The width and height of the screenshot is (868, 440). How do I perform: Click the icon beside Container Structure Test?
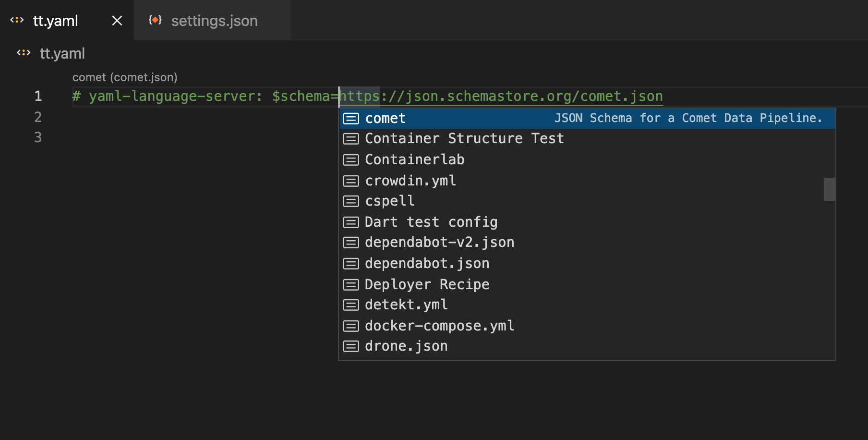351,139
